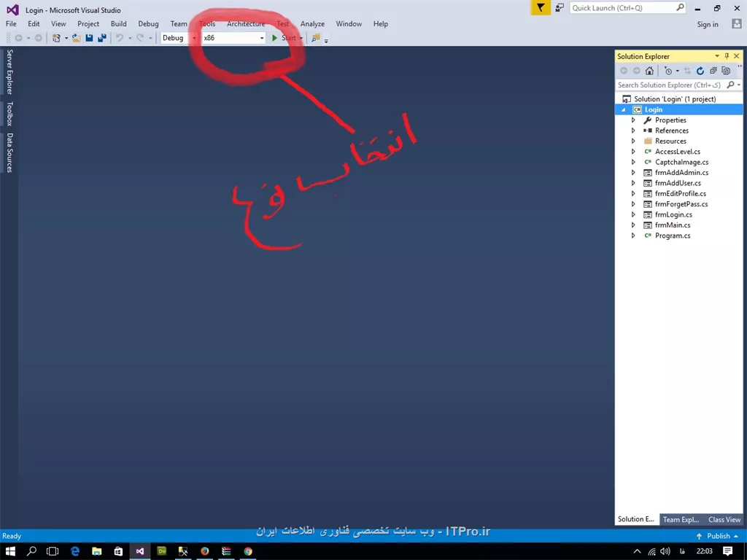Click the yellow notifications filter flag icon
The height and width of the screenshot is (560, 747).
[x=541, y=7]
